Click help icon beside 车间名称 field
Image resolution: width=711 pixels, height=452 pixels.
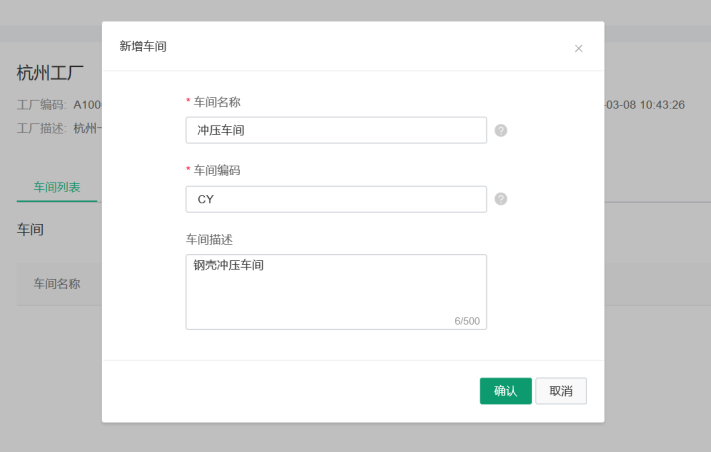coord(501,131)
